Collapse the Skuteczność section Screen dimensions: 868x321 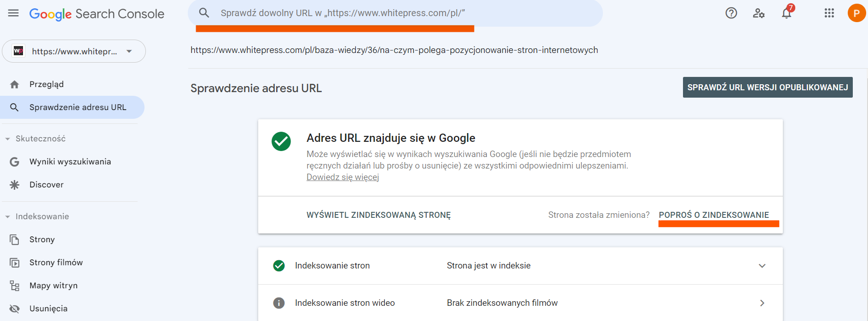point(7,139)
